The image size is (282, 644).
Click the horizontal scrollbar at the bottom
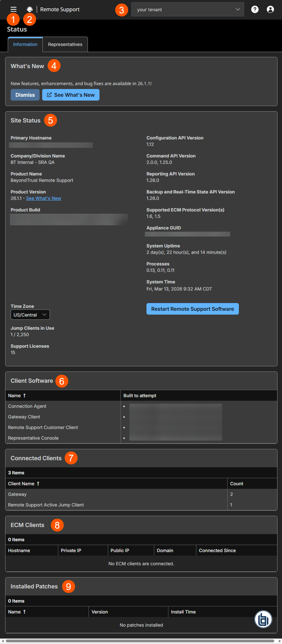[x=140, y=641]
